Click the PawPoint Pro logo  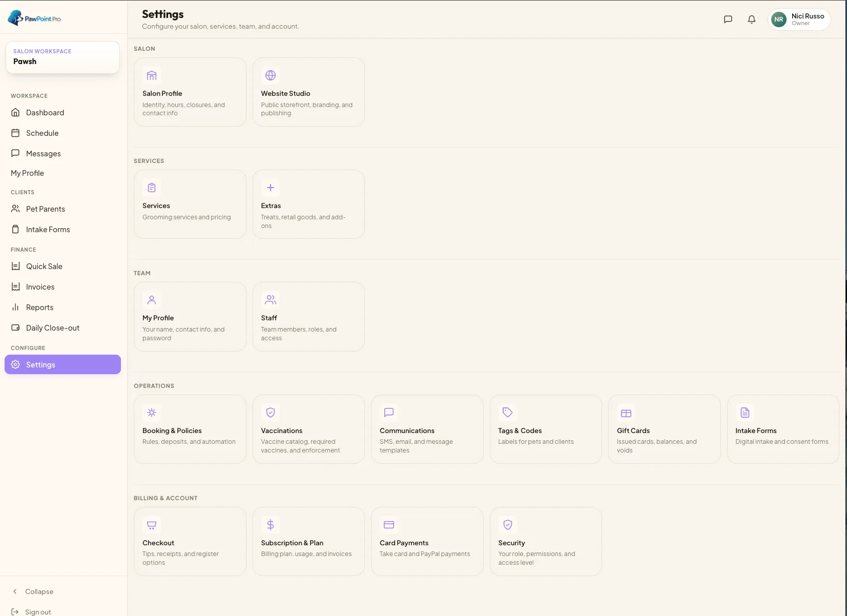click(x=34, y=18)
